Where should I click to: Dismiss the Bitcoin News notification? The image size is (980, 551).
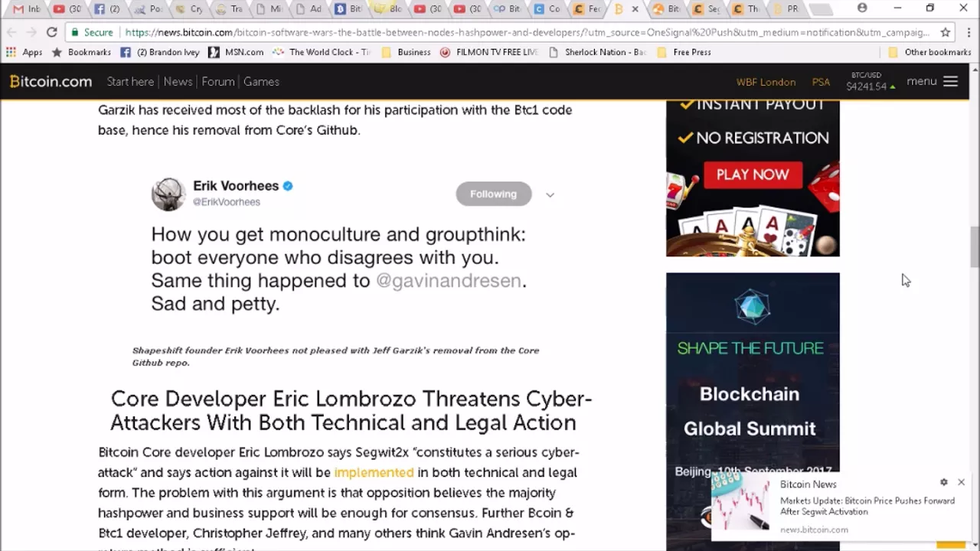pyautogui.click(x=962, y=482)
